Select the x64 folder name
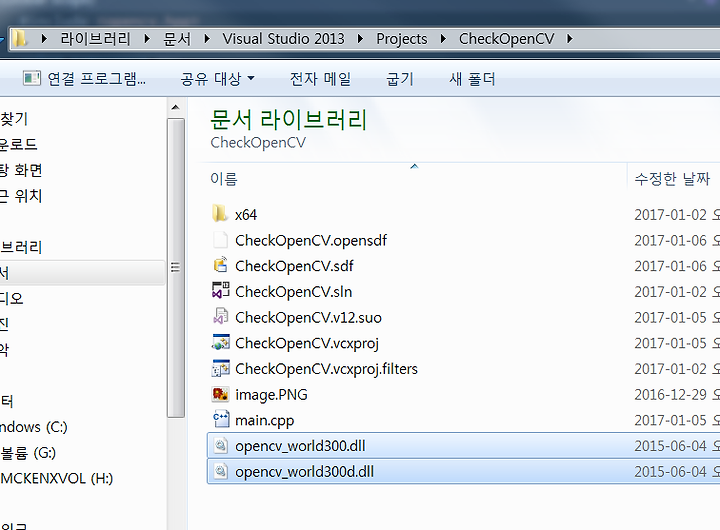Image resolution: width=720 pixels, height=530 pixels. pos(246,214)
